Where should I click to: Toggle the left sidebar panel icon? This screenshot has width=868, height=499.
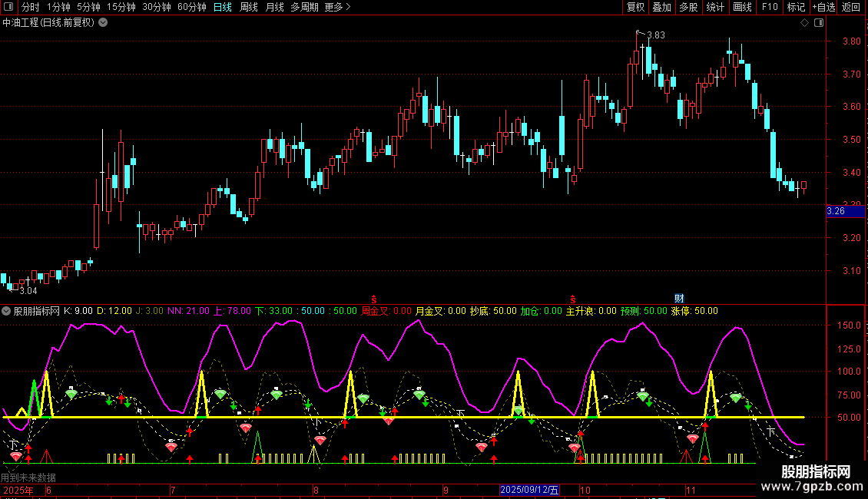click(x=8, y=8)
